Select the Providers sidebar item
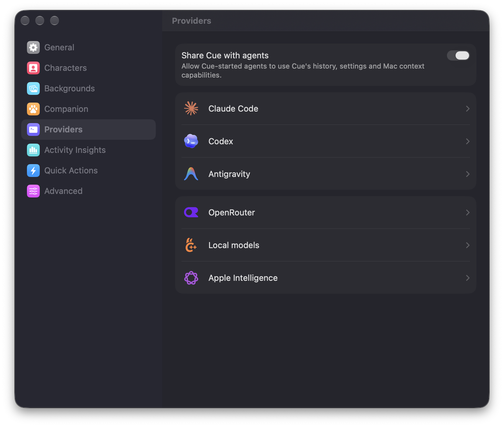This screenshot has height=427, width=504. (x=88, y=130)
